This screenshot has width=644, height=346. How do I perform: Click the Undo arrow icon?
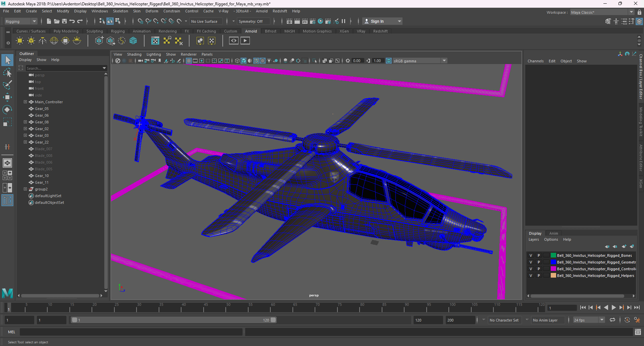[x=72, y=21]
